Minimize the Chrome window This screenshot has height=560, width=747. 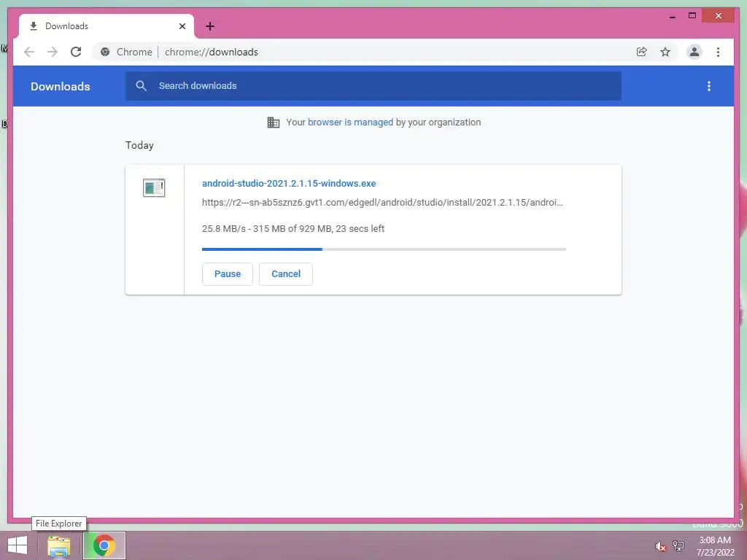click(x=673, y=16)
